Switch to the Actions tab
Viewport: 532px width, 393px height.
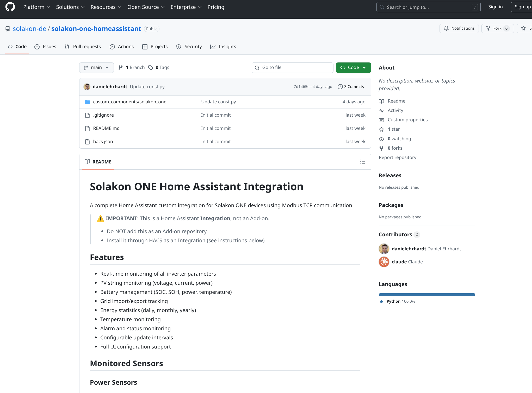[122, 47]
